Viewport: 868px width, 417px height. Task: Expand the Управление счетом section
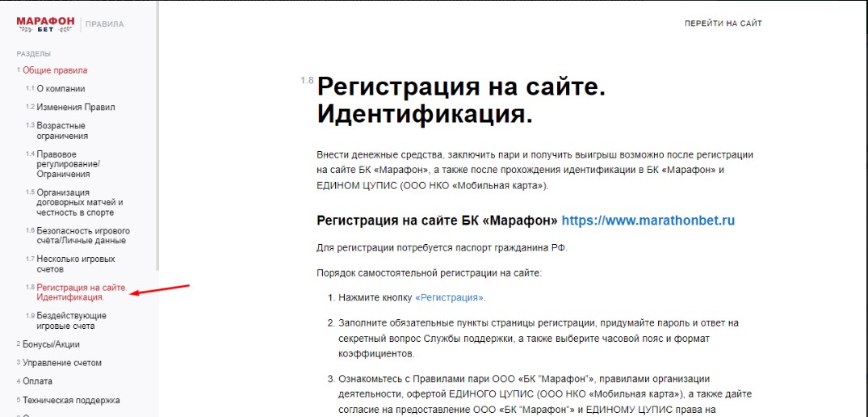tap(62, 364)
